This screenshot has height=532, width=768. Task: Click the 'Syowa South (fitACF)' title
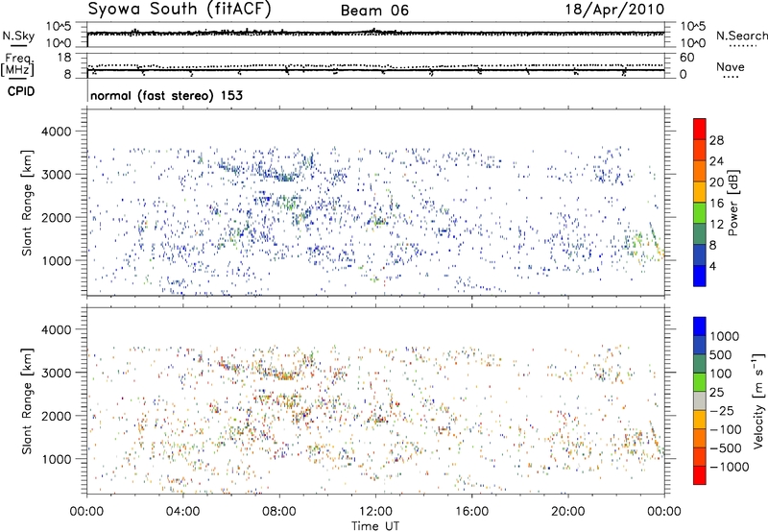[180, 10]
